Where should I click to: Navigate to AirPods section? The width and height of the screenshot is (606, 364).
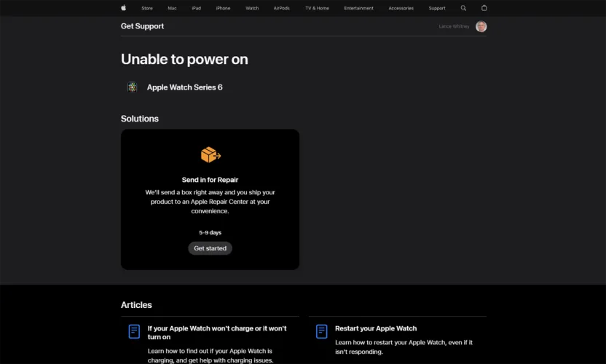281,8
